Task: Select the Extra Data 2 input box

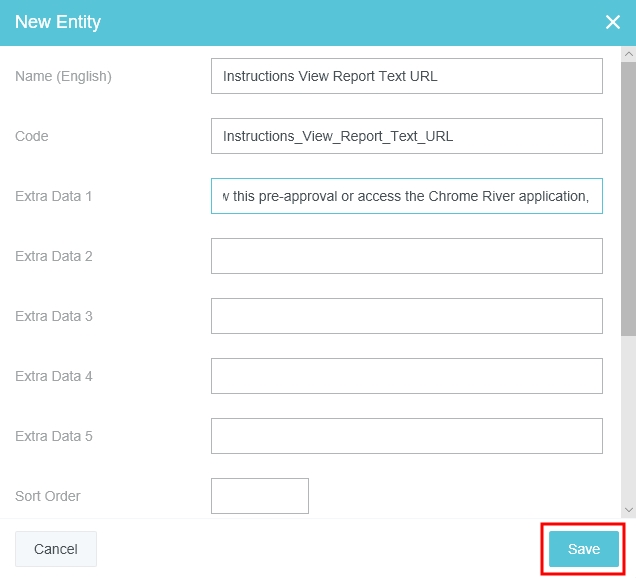Action: (406, 256)
